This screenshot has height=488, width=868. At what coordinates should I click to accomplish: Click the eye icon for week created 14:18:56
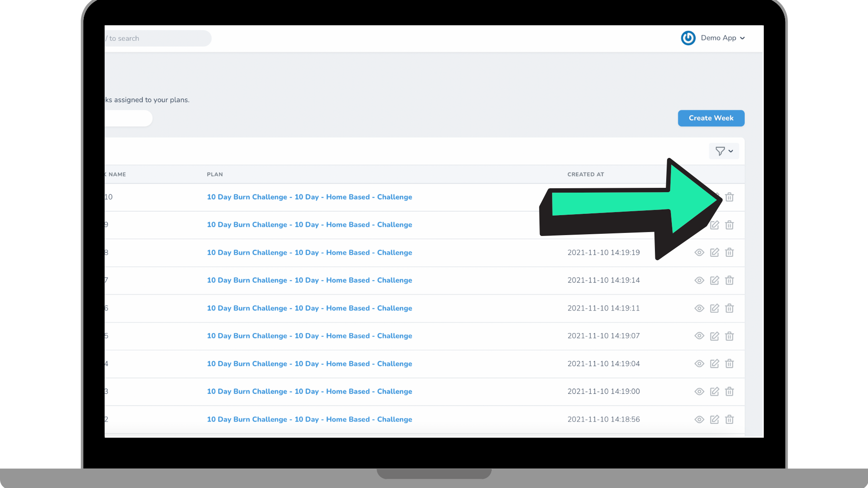699,419
